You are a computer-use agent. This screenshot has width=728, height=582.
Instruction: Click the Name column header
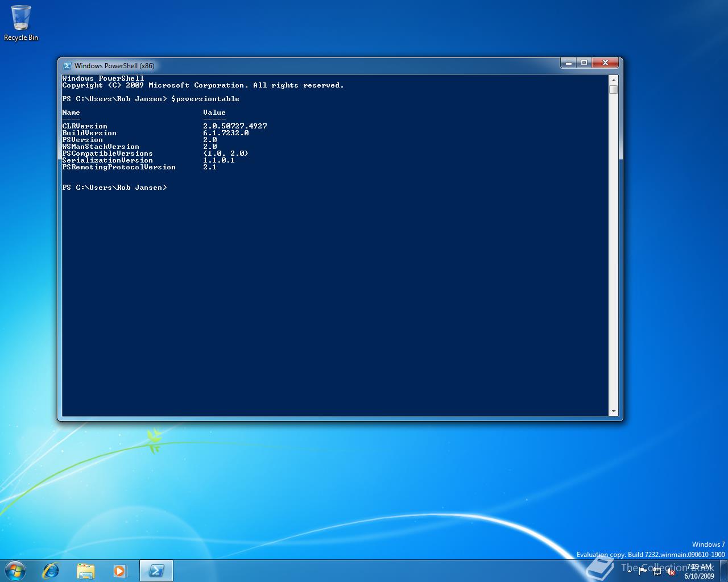point(71,113)
